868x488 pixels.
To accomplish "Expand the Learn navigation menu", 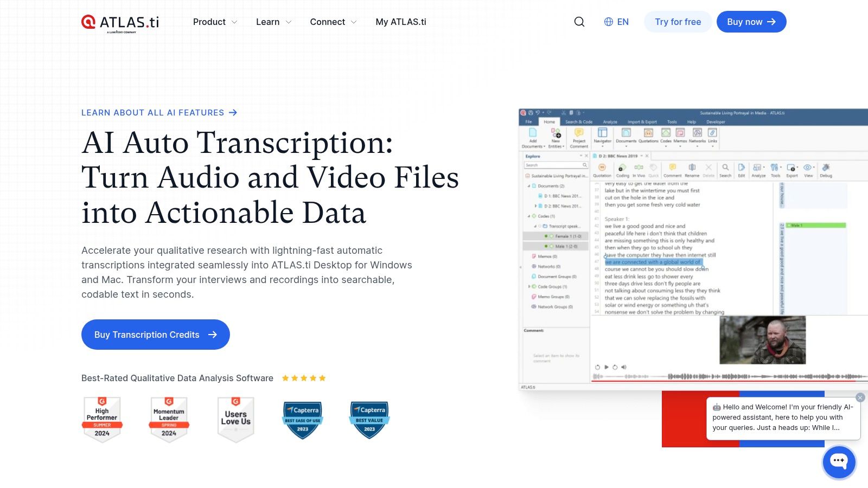I will [x=273, y=22].
